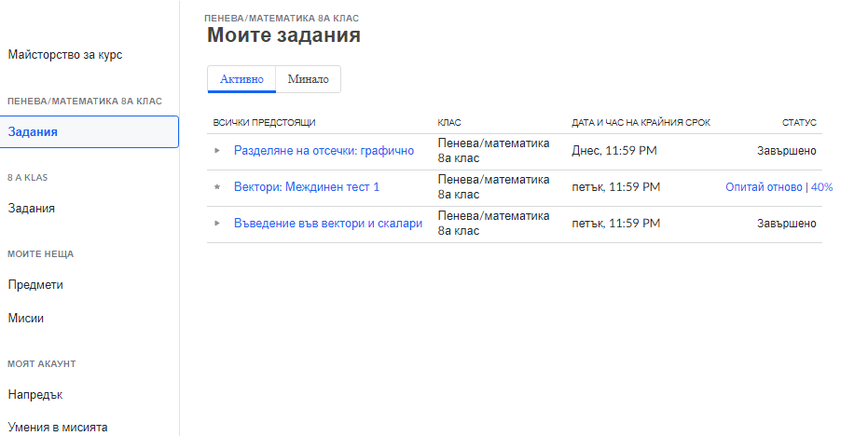Select Задания under Пенева/математика 8а клас
Image resolution: width=868 pixels, height=436 pixels.
pos(34,132)
